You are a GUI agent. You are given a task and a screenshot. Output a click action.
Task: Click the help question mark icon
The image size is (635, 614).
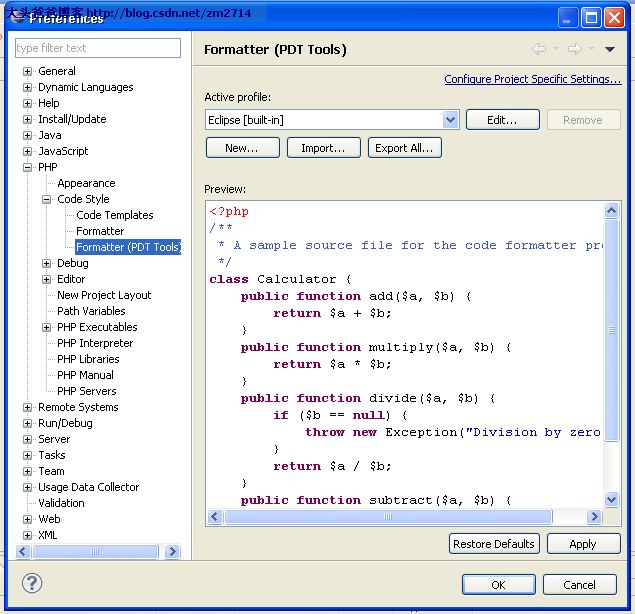coord(32,583)
